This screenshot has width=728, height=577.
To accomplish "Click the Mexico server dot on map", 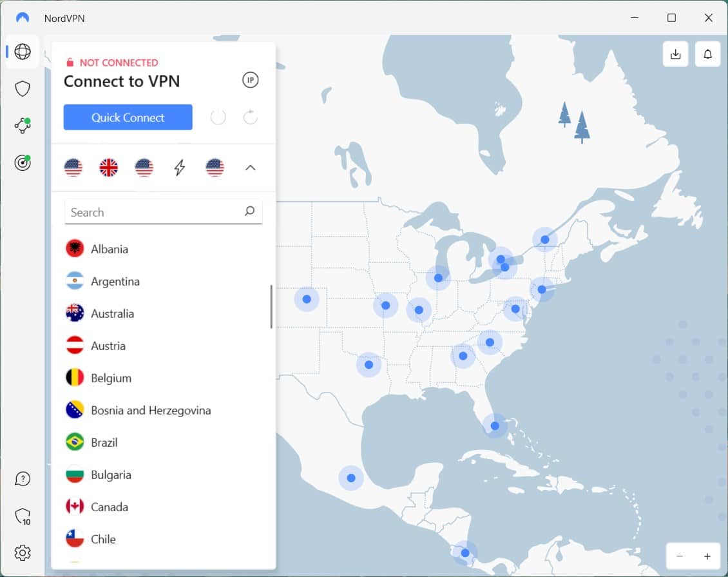I will pyautogui.click(x=351, y=478).
